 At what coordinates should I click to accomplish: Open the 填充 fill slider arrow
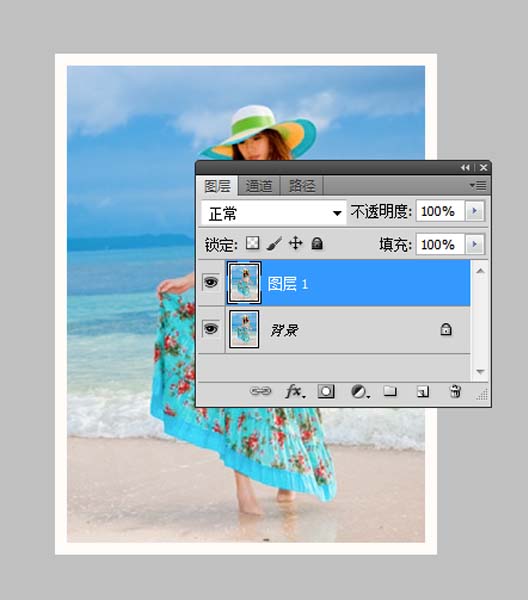click(x=475, y=244)
